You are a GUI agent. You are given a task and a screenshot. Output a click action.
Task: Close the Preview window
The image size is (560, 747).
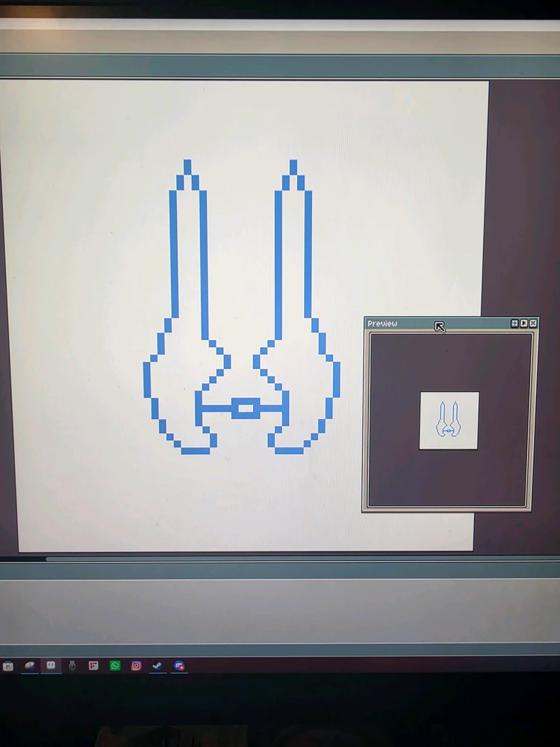[533, 323]
